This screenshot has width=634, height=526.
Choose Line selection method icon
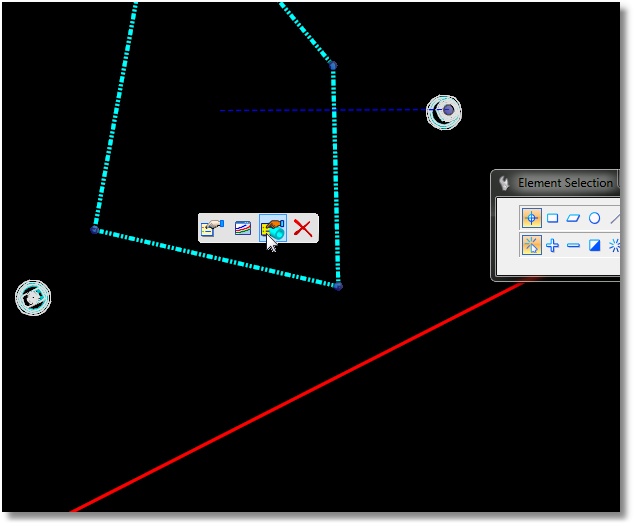[x=615, y=218]
